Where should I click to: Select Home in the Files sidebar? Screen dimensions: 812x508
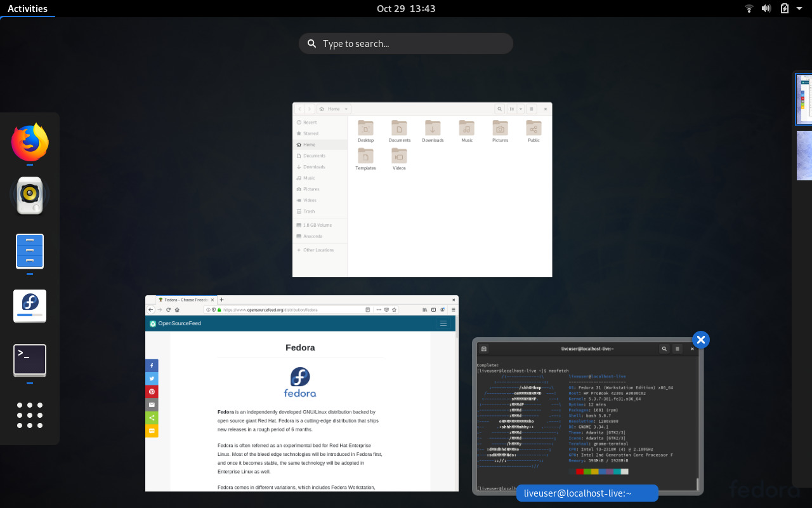click(x=320, y=145)
